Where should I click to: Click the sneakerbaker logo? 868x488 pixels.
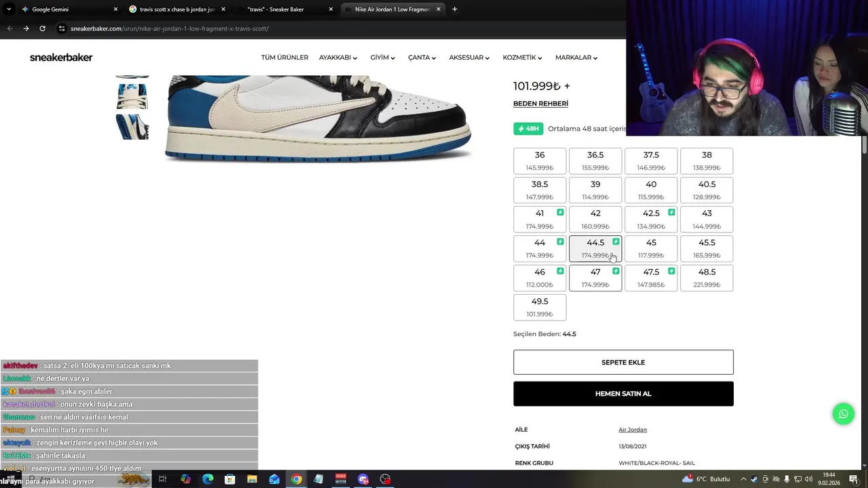coord(61,58)
